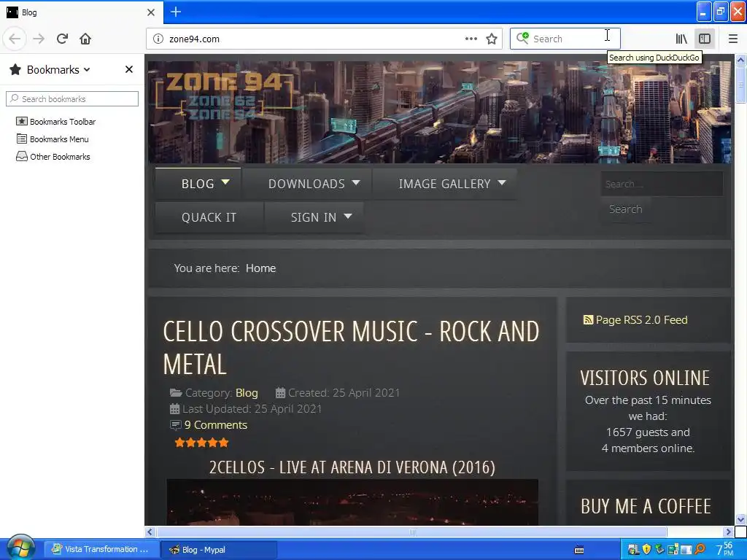Open the page actions three-dot menu
The width and height of the screenshot is (747, 560).
(471, 39)
